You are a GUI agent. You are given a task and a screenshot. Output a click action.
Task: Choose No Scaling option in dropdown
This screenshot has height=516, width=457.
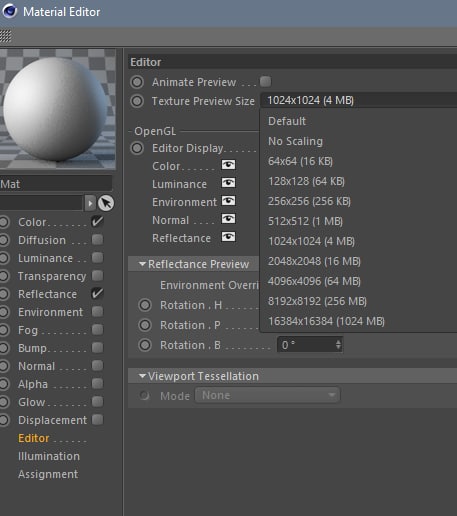pos(295,141)
